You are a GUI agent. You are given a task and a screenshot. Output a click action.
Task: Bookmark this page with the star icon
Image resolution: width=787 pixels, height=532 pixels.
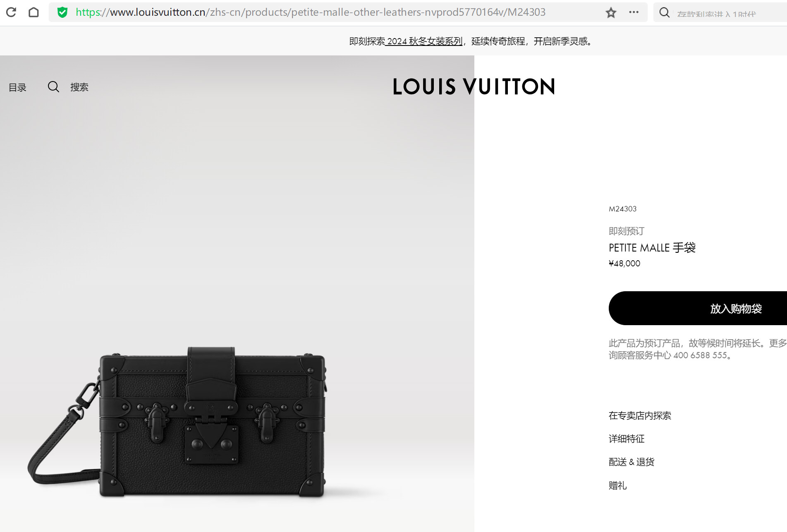click(611, 13)
